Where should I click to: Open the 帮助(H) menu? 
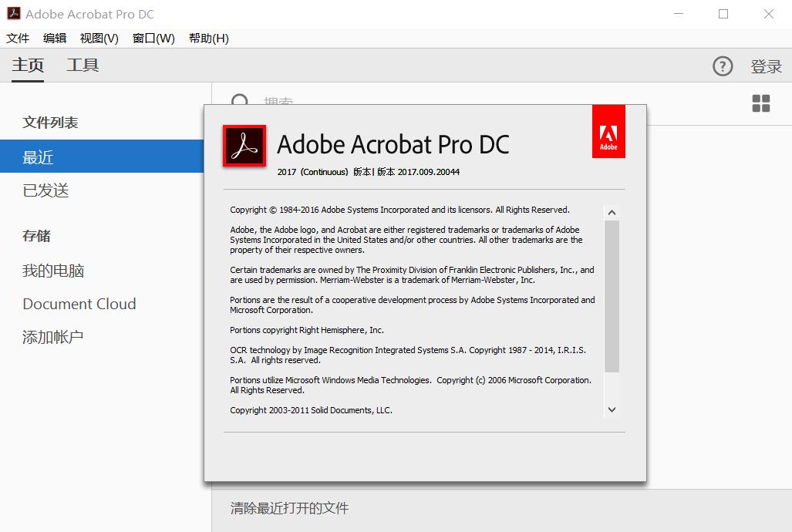click(208, 39)
